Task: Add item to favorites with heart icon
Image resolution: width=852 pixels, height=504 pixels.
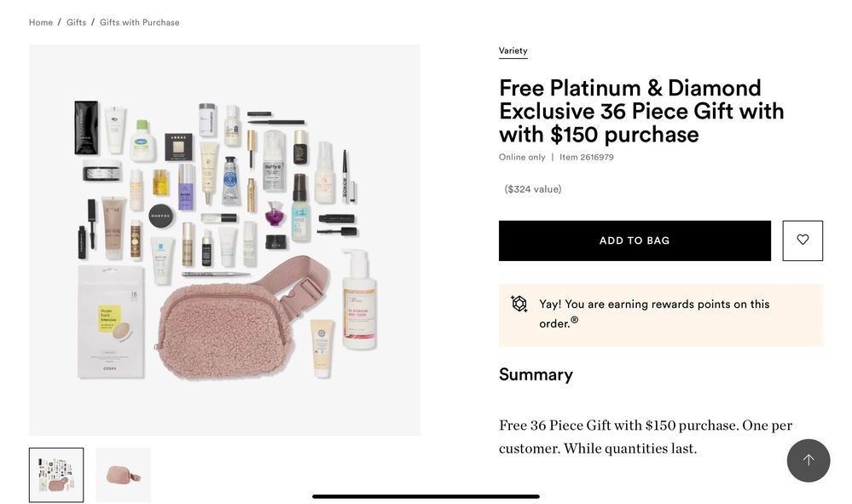Action: [x=802, y=240]
